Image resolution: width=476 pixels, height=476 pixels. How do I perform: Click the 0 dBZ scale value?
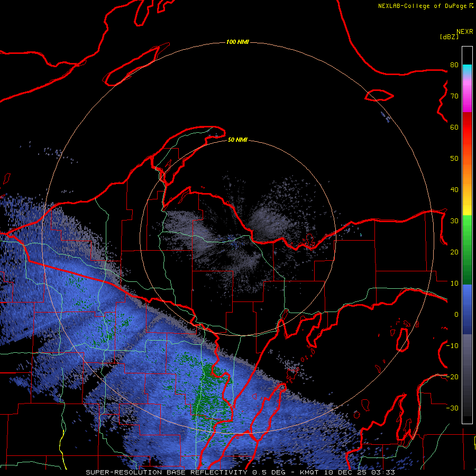point(456,315)
